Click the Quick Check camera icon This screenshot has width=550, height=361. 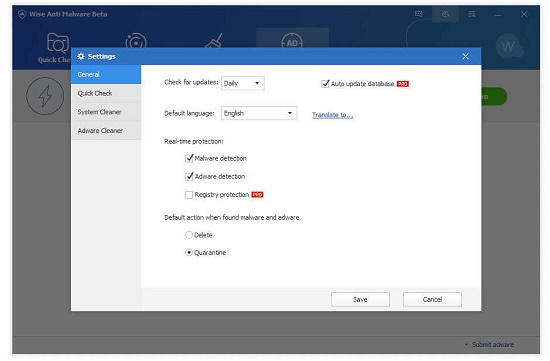[58, 43]
